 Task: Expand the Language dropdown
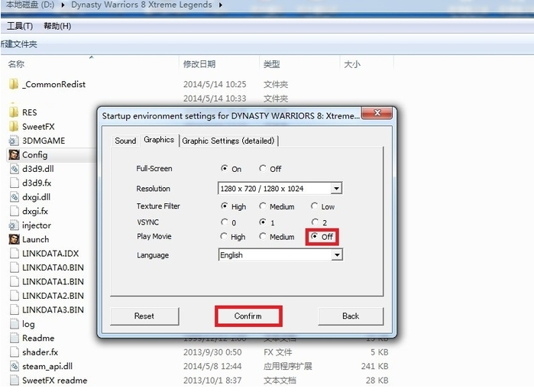336,255
